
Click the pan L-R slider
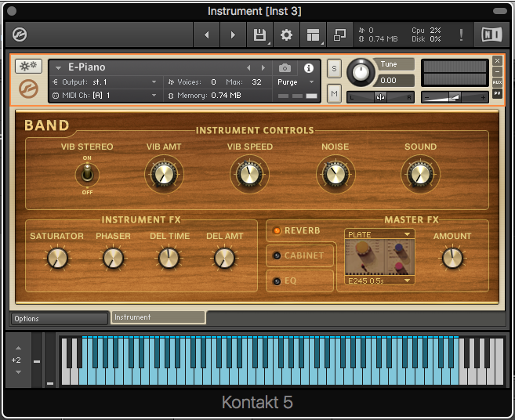pyautogui.click(x=381, y=97)
